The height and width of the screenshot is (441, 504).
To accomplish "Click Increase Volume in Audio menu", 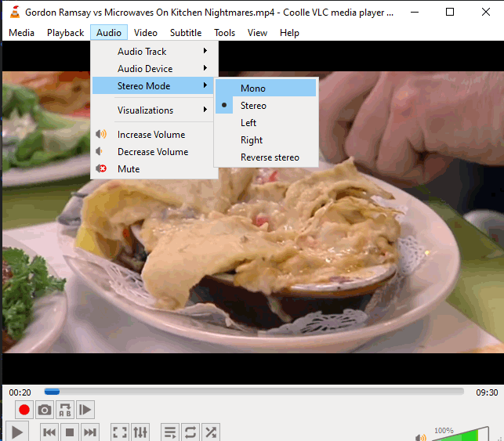I will click(x=151, y=135).
